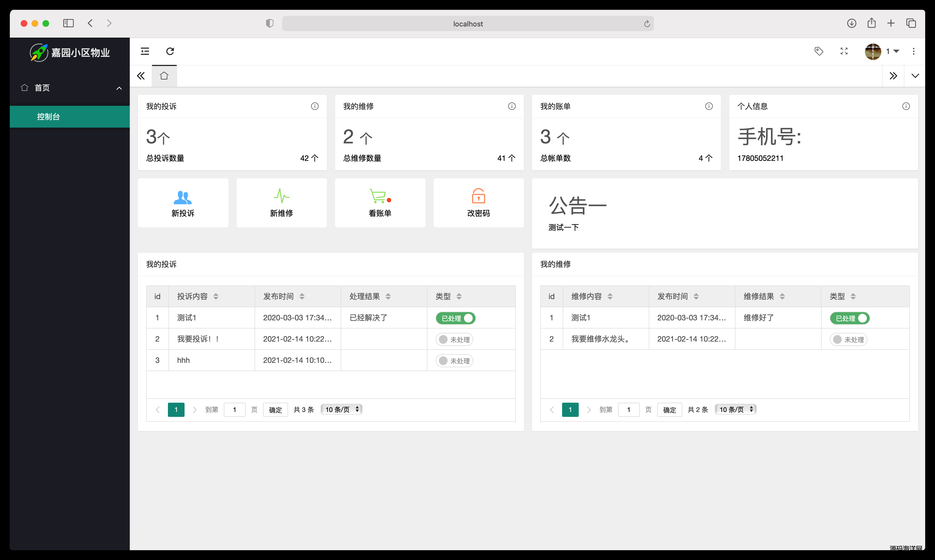Sort repairs table by 维修结果
This screenshot has width=935, height=560.
tap(782, 297)
